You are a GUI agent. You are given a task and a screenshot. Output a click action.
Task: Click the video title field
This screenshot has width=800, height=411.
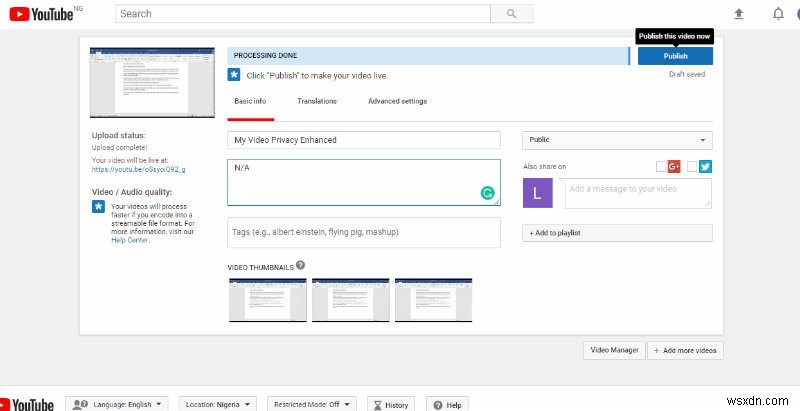click(x=364, y=140)
